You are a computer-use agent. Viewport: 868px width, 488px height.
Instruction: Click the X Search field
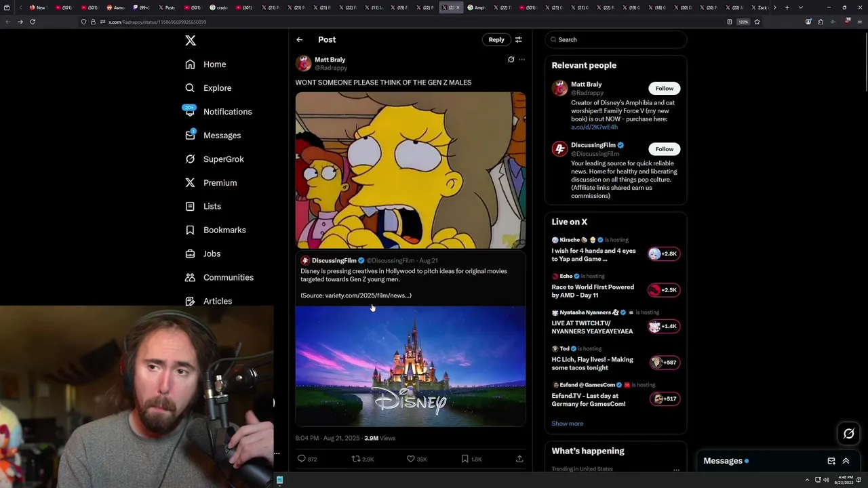point(616,40)
